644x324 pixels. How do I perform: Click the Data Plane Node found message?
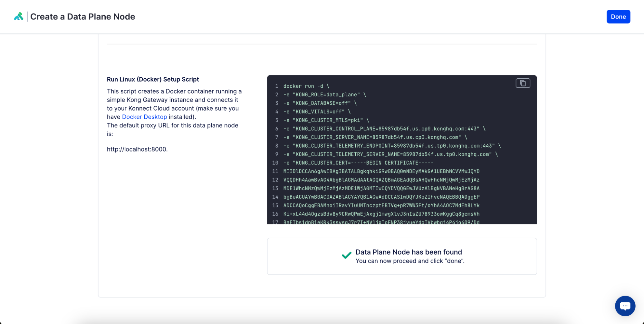(409, 252)
